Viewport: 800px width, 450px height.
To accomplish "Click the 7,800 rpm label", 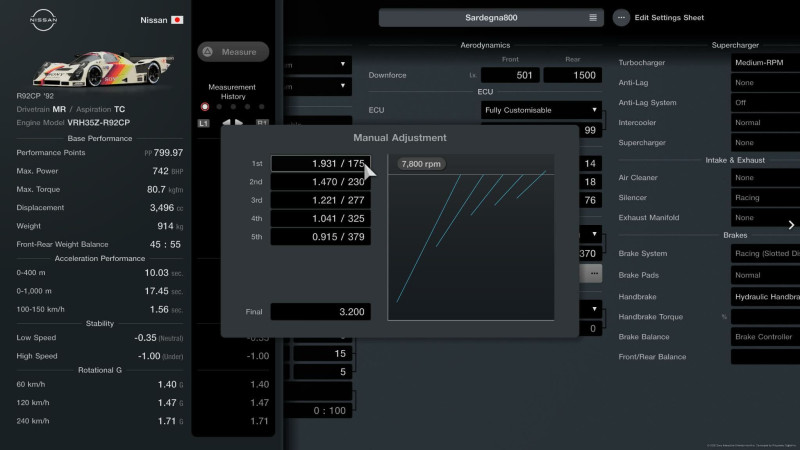I will click(421, 164).
